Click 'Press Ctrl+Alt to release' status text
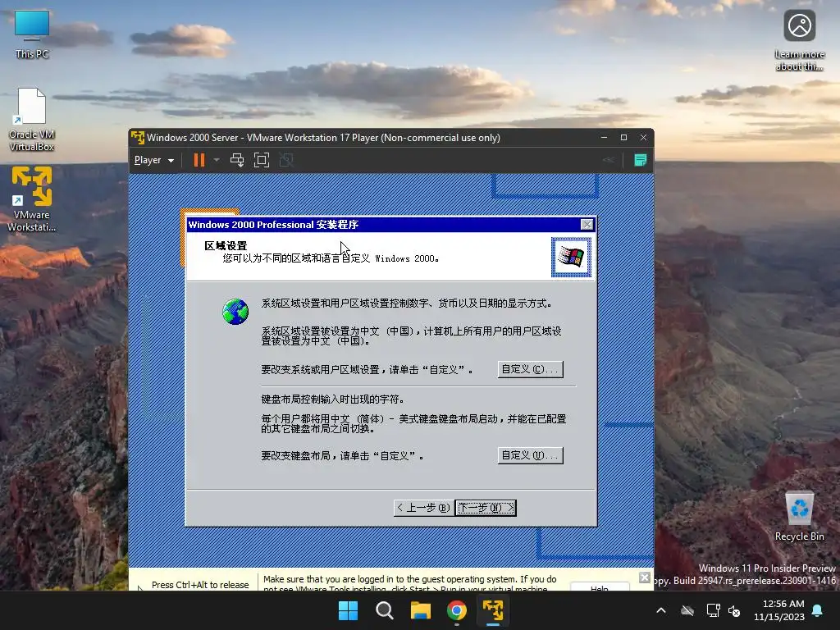This screenshot has height=630, width=840. [200, 585]
